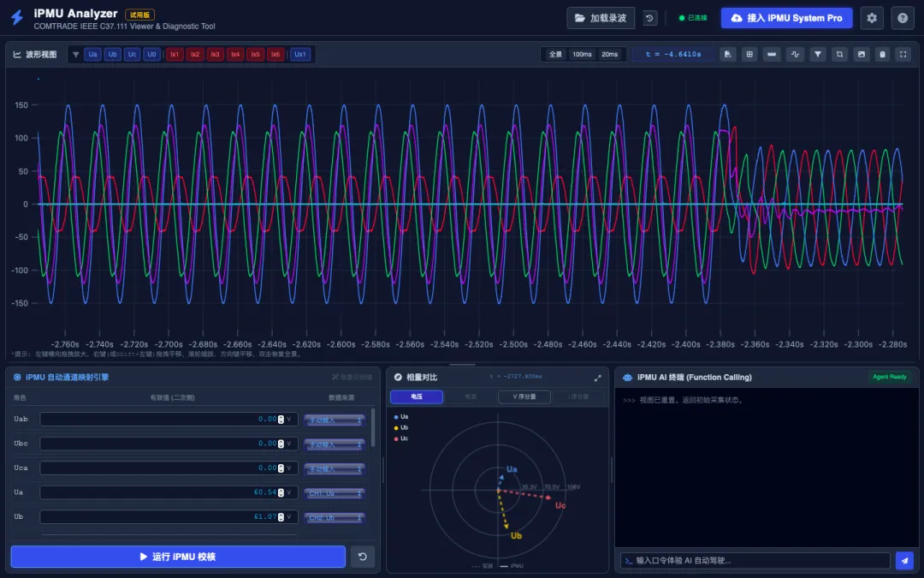Open the Uab data source dropdown
This screenshot has height=578, width=924.
point(335,420)
